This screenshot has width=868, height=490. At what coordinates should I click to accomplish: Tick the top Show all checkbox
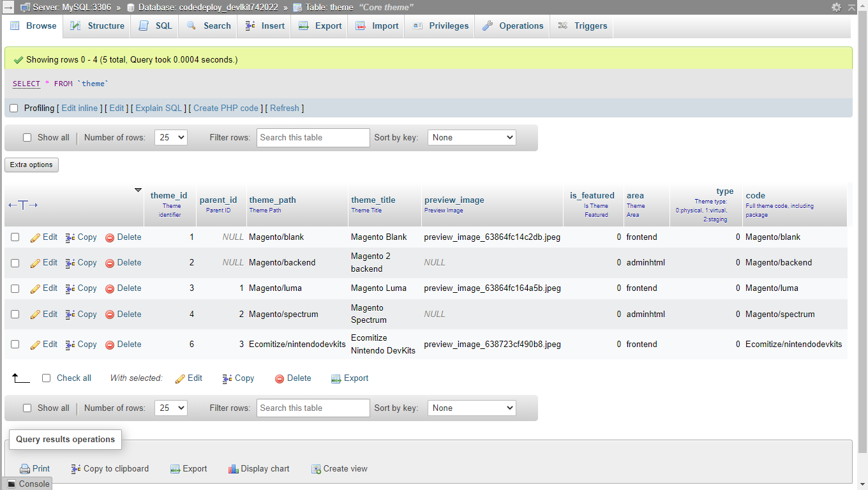pos(27,138)
